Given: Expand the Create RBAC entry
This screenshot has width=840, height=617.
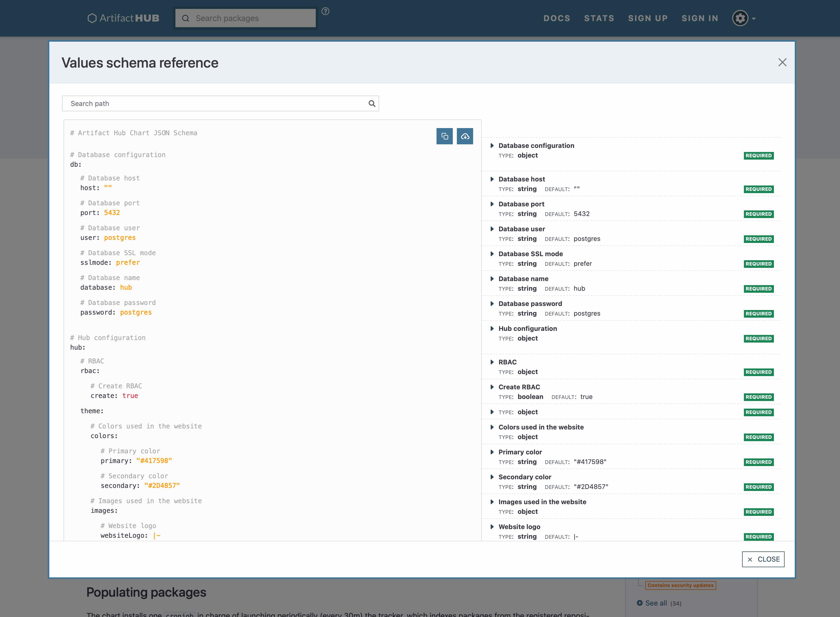Looking at the screenshot, I should point(492,387).
